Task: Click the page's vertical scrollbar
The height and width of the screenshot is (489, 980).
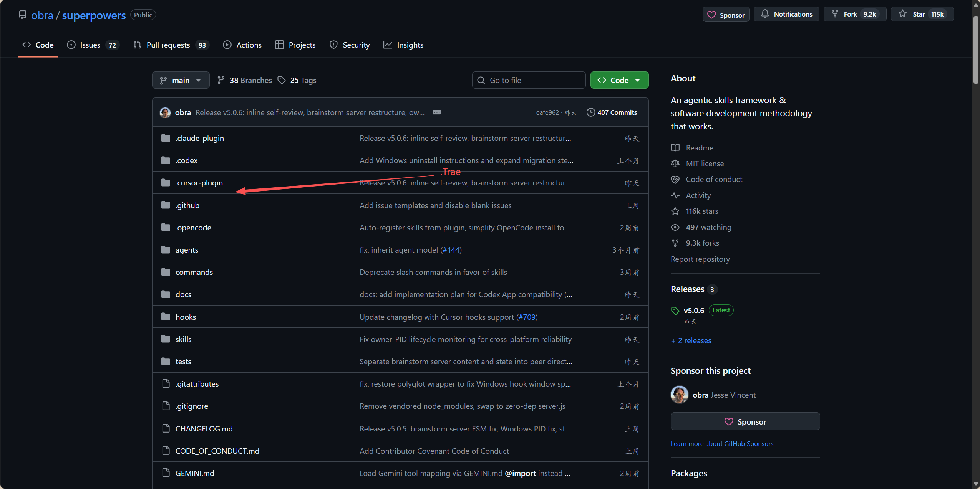Action: click(976, 50)
